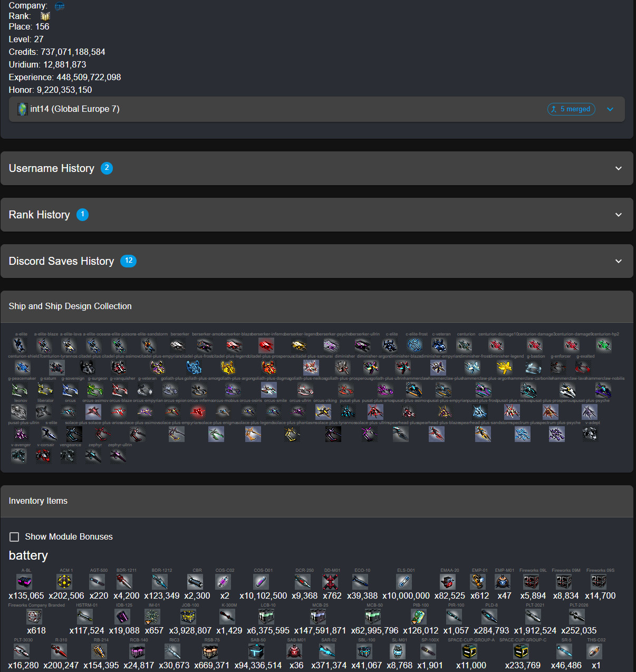
Task: Select the SR-5 rocket icon
Action: (564, 651)
